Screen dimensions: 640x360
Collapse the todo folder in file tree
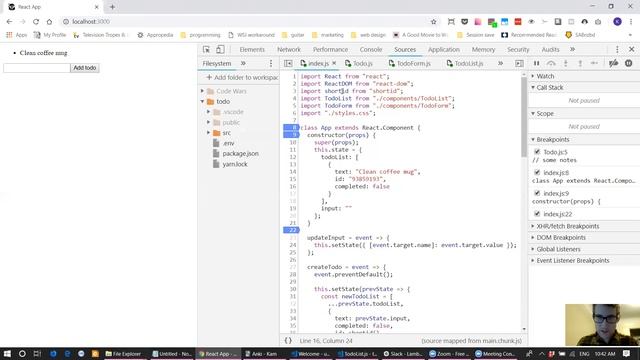[202, 101]
